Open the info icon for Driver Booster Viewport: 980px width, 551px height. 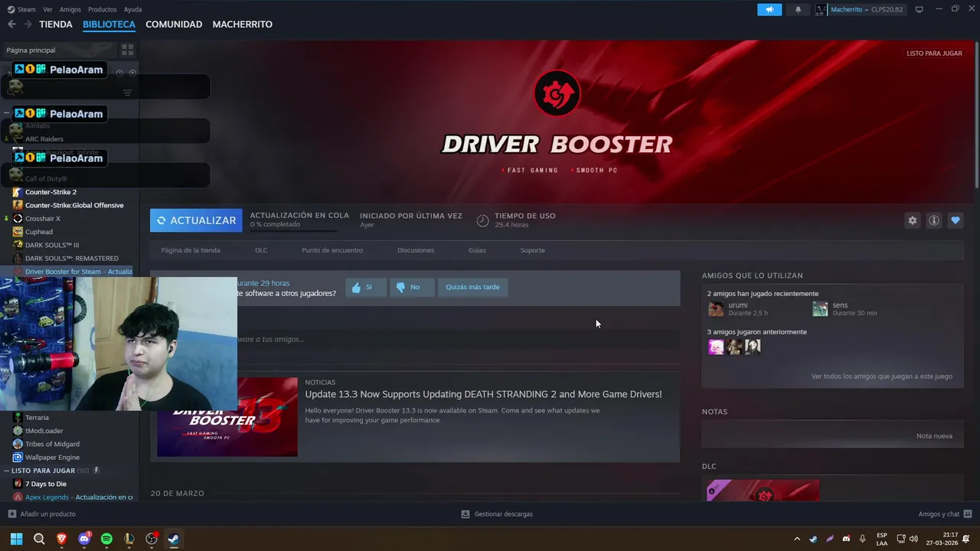click(934, 220)
